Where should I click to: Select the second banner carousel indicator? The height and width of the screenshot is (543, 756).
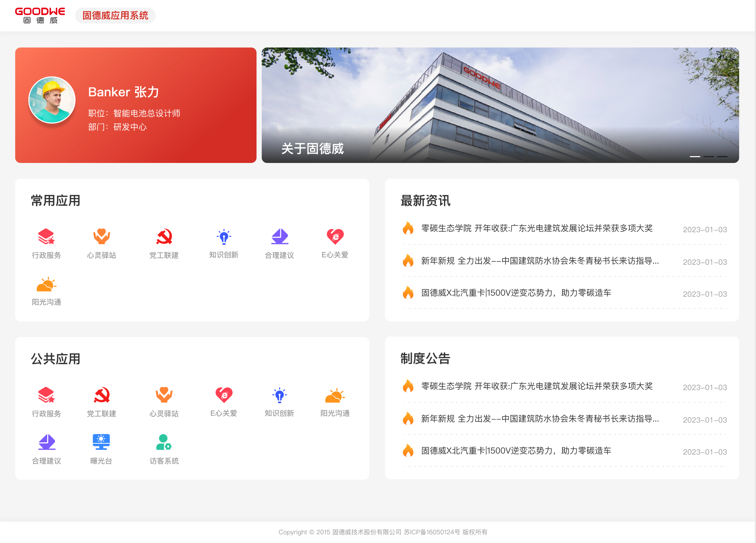(709, 156)
